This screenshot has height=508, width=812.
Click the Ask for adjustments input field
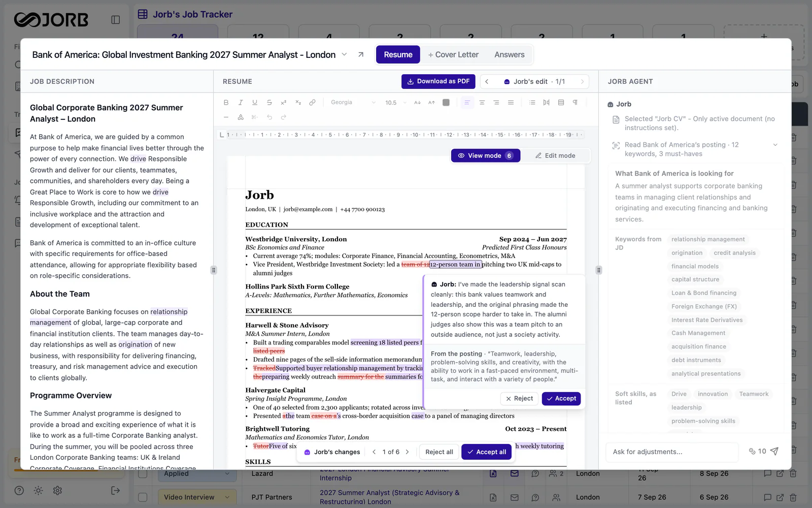(x=672, y=452)
